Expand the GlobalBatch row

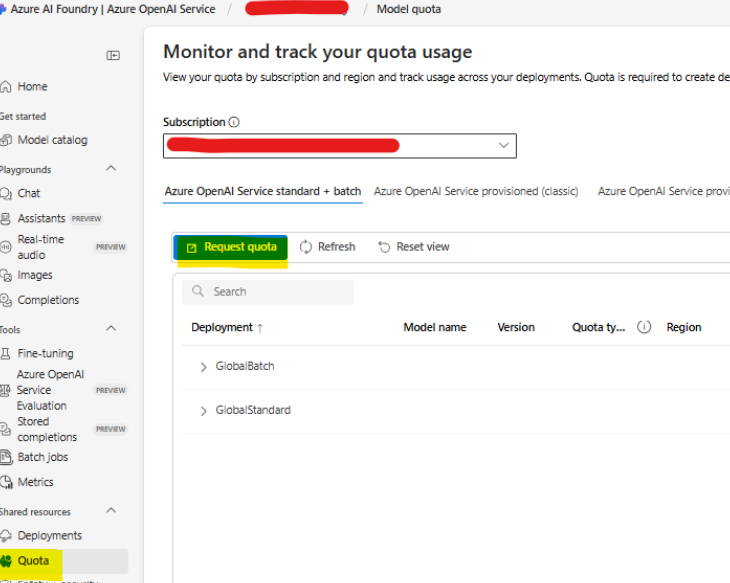pyautogui.click(x=203, y=367)
